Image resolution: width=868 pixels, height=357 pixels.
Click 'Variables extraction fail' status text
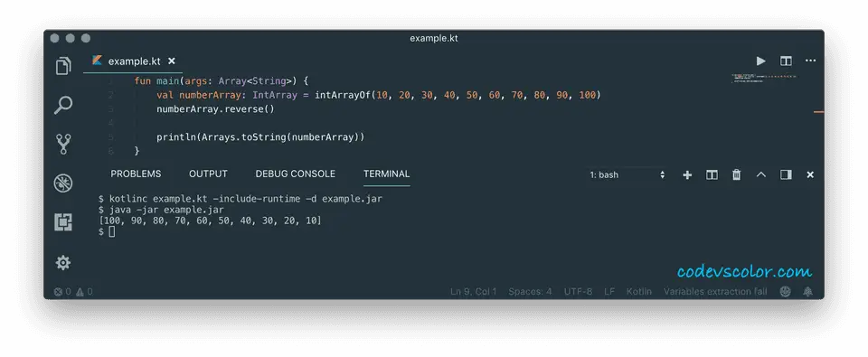pyautogui.click(x=715, y=292)
